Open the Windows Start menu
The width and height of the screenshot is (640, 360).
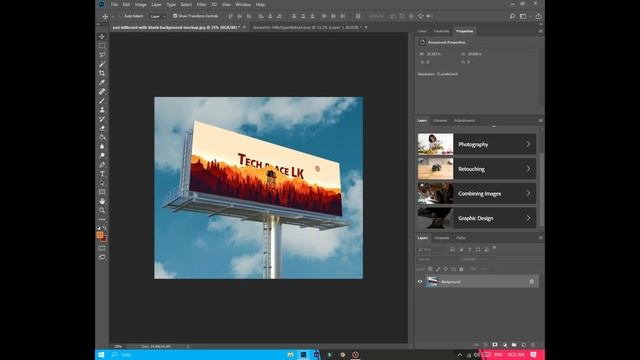point(101,355)
